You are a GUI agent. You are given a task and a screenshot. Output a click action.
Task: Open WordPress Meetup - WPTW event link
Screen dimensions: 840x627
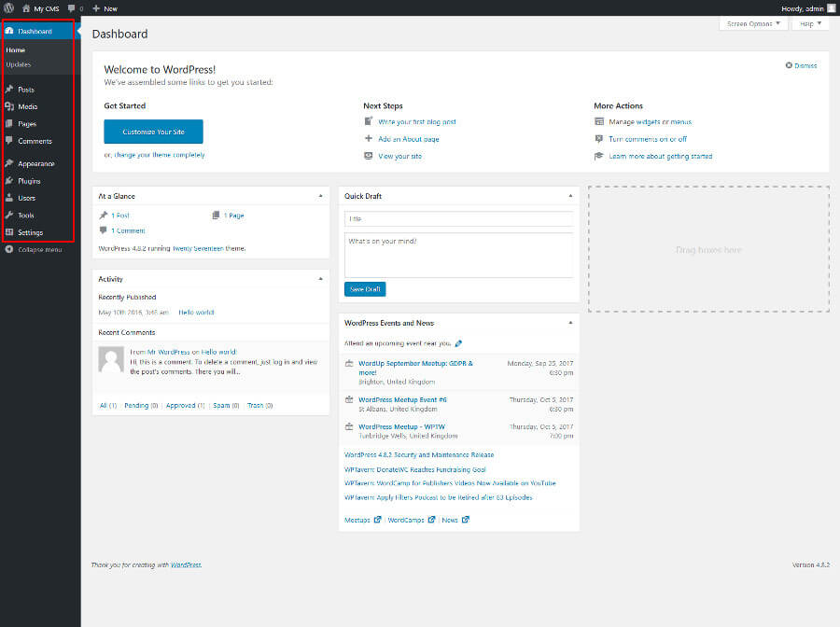point(401,426)
